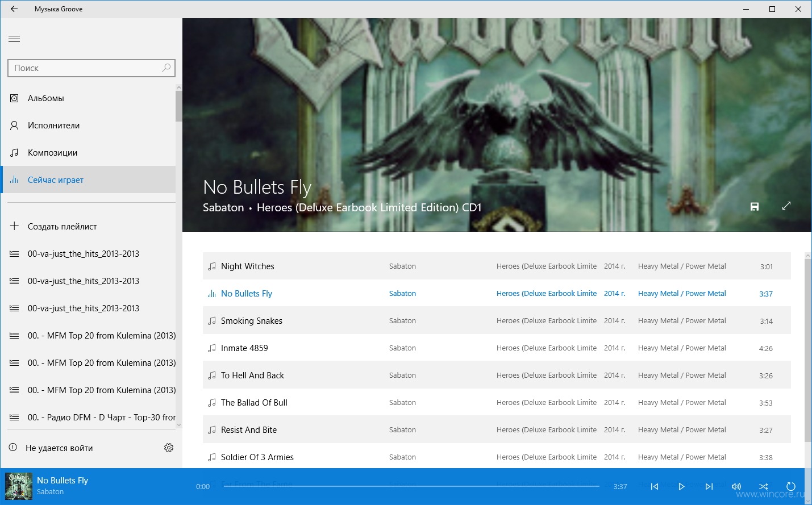
Task: Skip to next track
Action: pos(709,487)
